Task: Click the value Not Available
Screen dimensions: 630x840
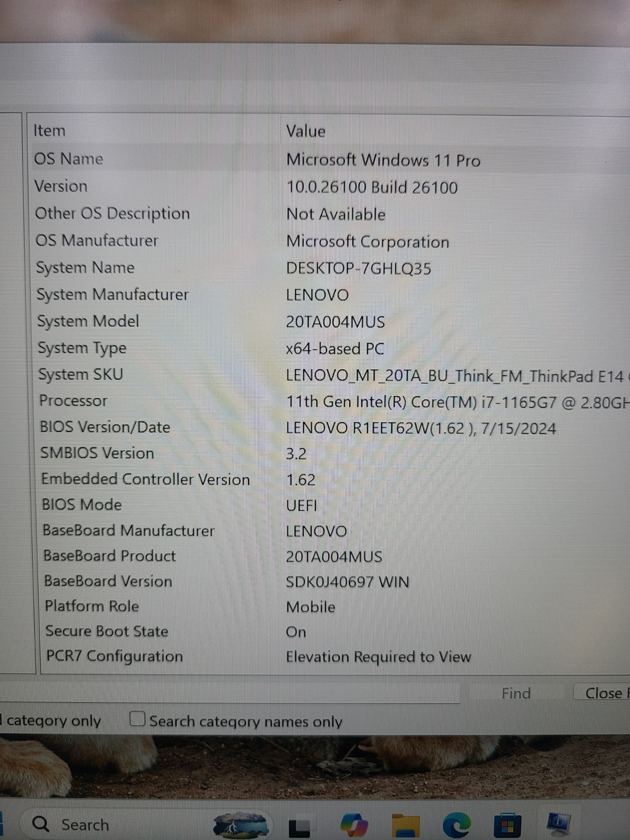Action: pyautogui.click(x=336, y=214)
